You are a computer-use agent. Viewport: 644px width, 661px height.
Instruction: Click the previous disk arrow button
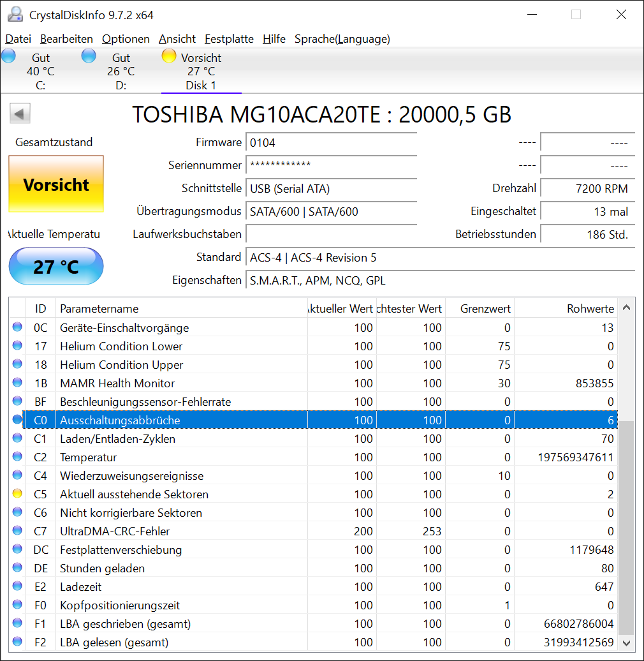[x=20, y=114]
